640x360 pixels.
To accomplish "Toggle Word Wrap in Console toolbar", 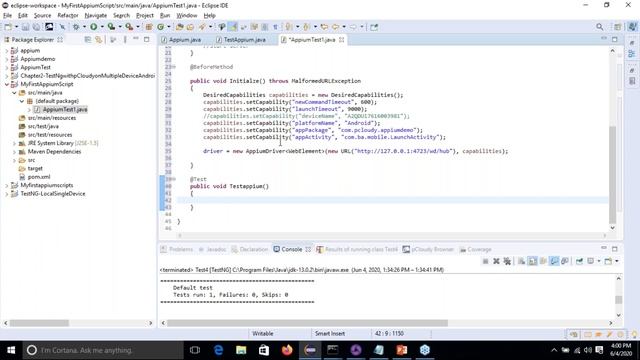I will pyautogui.click(x=543, y=261).
